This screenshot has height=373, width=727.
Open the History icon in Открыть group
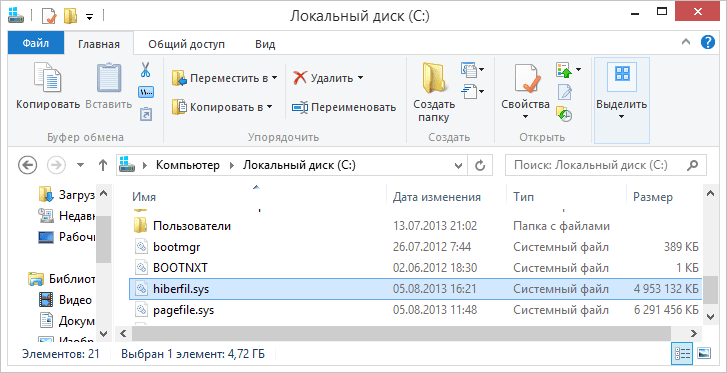pyautogui.click(x=564, y=114)
